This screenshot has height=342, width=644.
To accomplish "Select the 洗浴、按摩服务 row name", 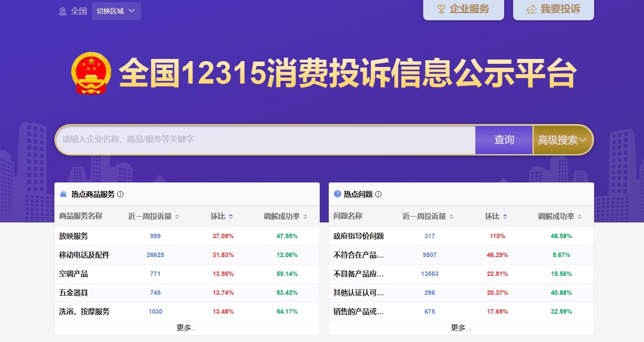I will click(x=84, y=311).
